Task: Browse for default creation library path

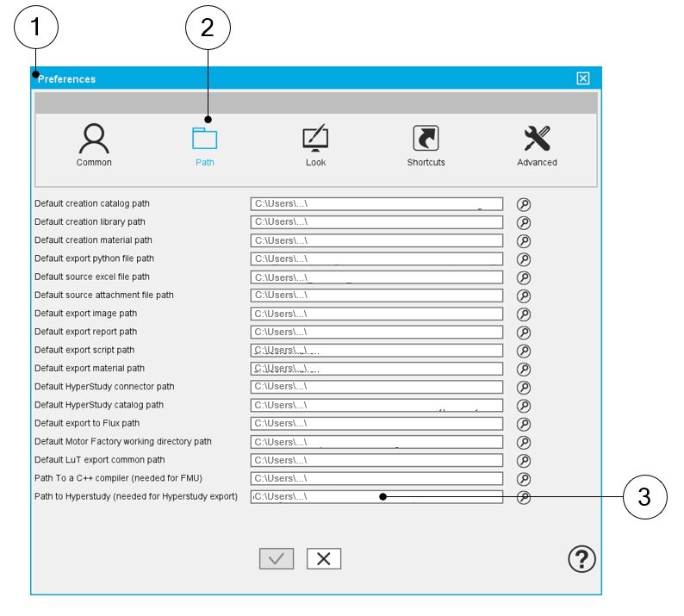Action: point(523,222)
